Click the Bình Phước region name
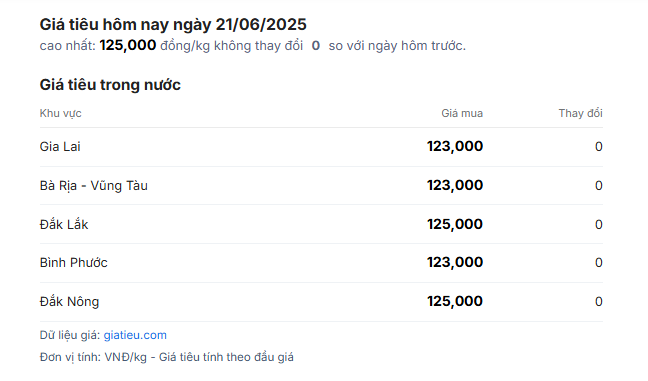The height and width of the screenshot is (381, 648). [x=74, y=263]
